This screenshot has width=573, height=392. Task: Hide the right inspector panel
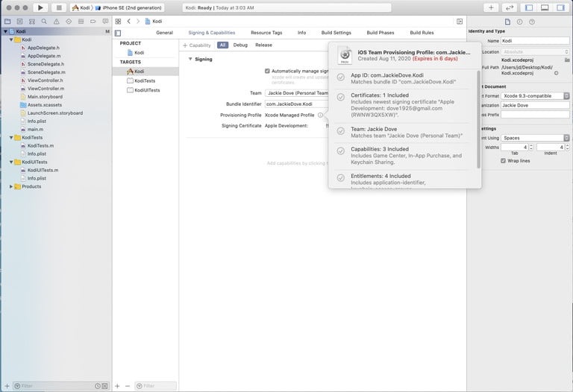coord(561,7)
